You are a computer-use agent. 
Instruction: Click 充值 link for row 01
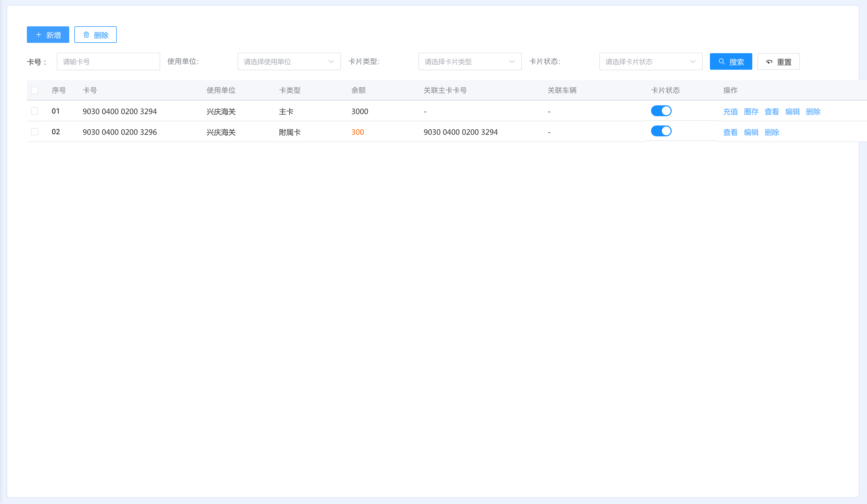730,112
